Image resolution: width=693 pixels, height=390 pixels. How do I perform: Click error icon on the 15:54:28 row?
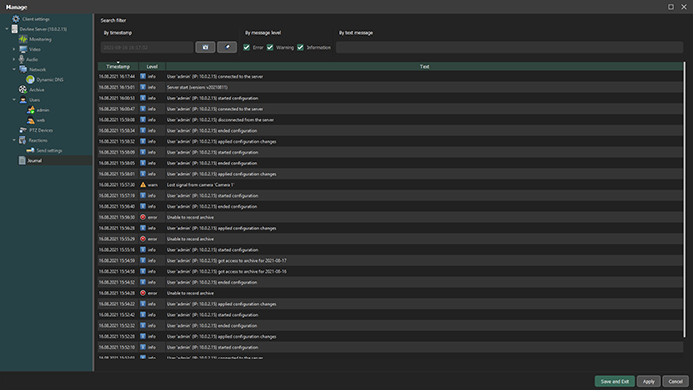pos(143,293)
